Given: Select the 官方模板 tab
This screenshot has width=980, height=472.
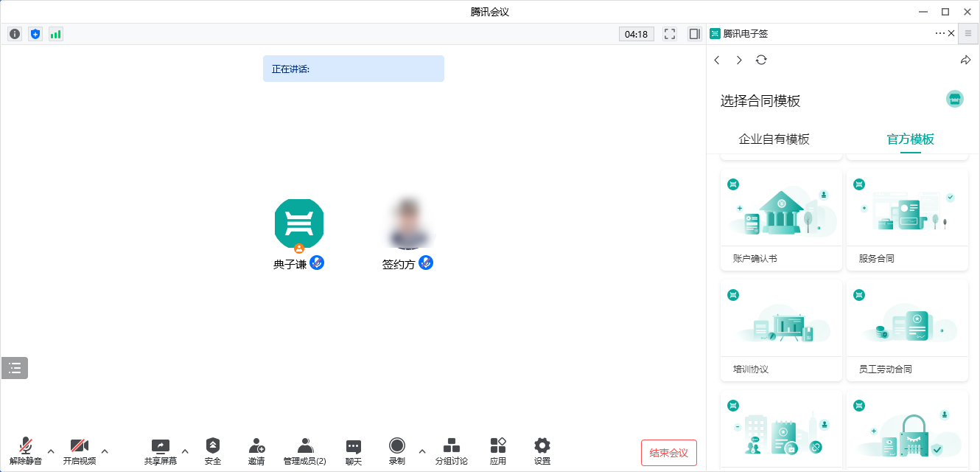Looking at the screenshot, I should point(911,139).
